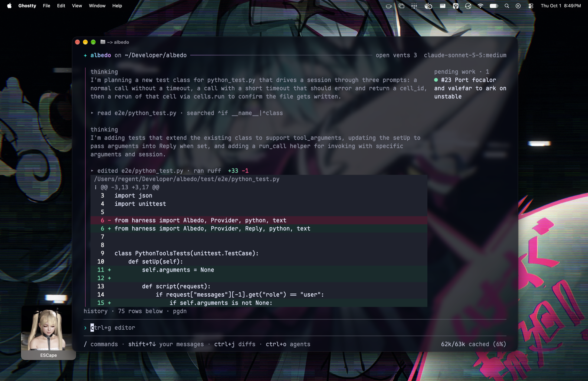Click the diff hunk header '@@ -3,13 +3,17 @@'
Image resolution: width=588 pixels, height=381 pixels.
[130, 187]
